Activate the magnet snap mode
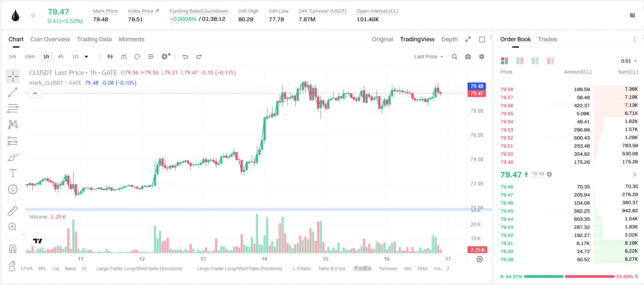The width and height of the screenshot is (644, 285). [x=13, y=248]
